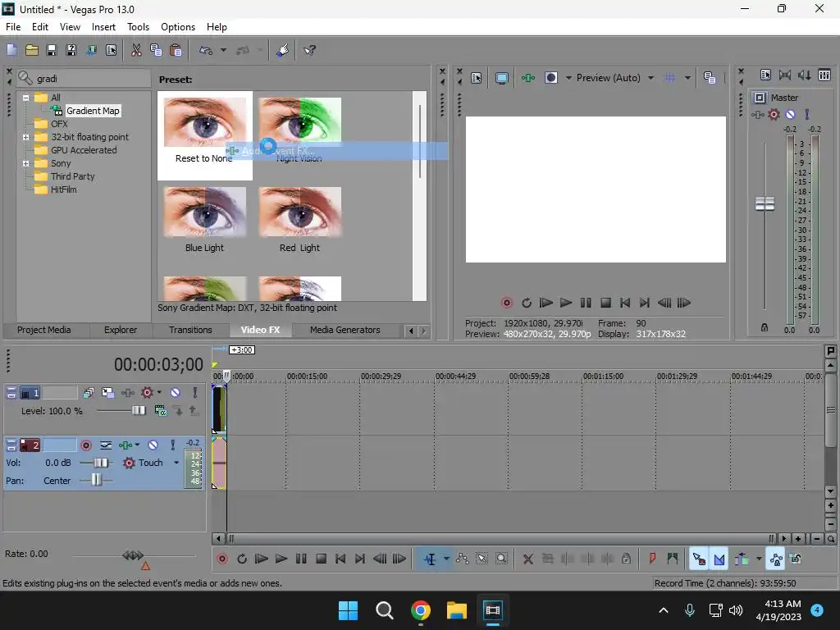Image resolution: width=840 pixels, height=630 pixels.
Task: Adjust track 1 Level slider
Action: [x=138, y=410]
